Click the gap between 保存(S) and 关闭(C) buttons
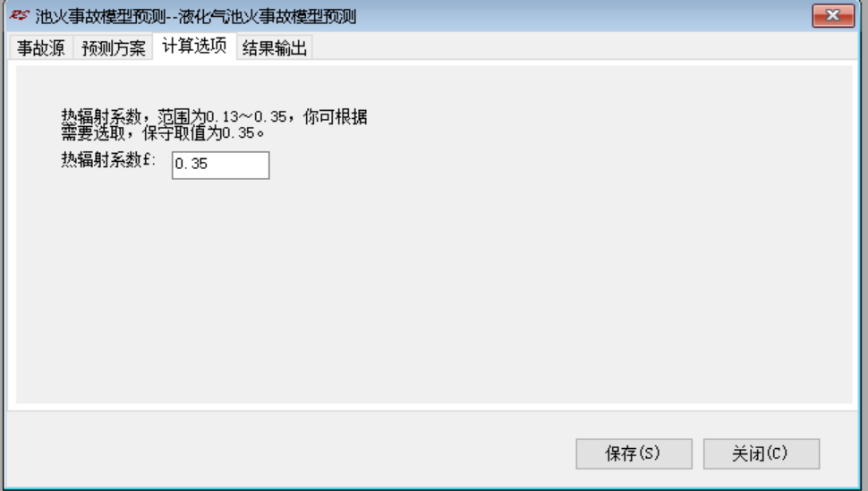The width and height of the screenshot is (868, 491). coord(697,453)
